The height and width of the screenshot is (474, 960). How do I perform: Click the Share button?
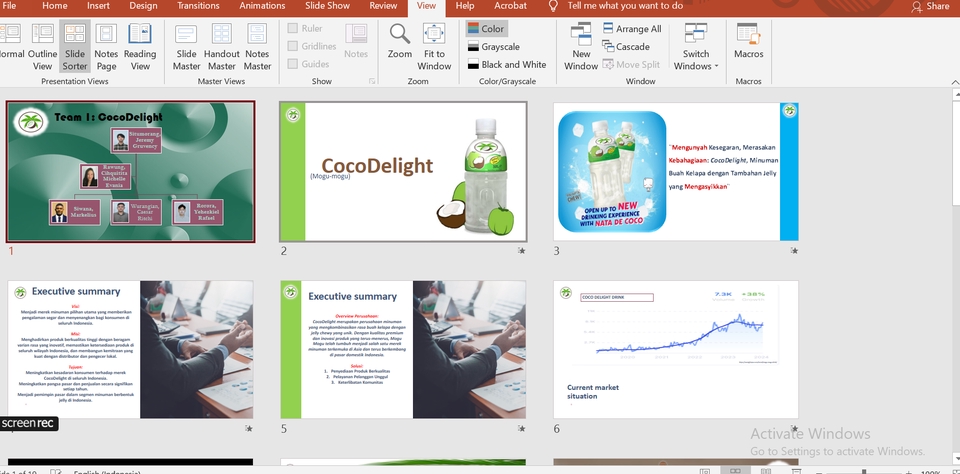(x=931, y=6)
